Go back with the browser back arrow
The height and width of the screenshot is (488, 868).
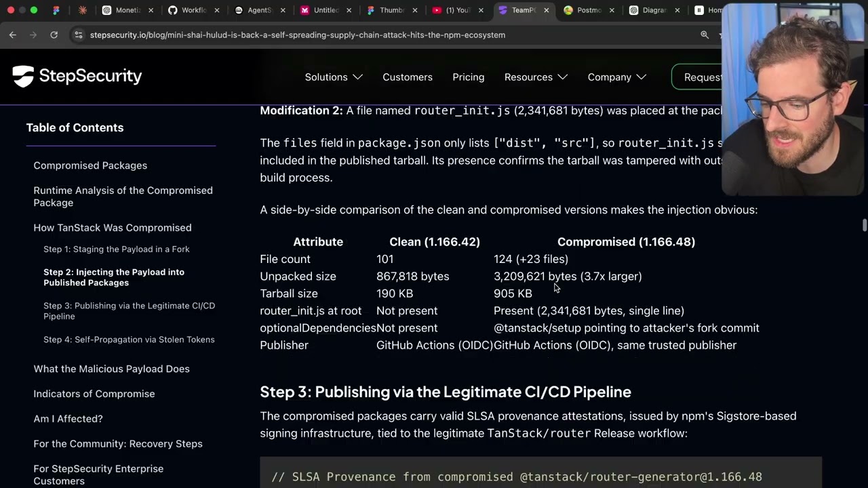(13, 35)
